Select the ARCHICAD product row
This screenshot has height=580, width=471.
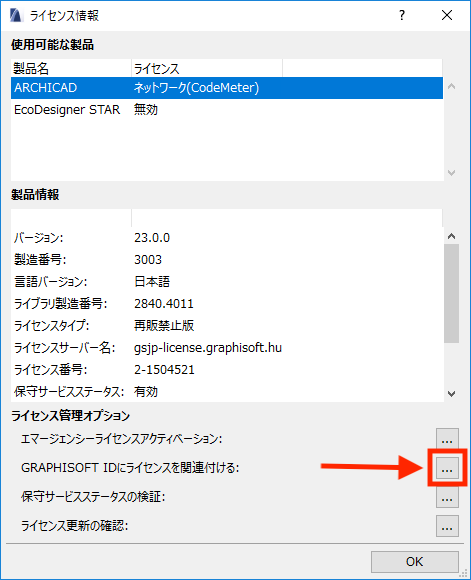click(x=227, y=88)
